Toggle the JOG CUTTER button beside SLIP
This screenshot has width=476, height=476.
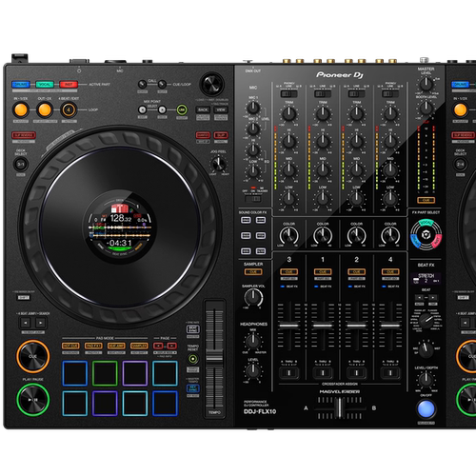pyautogui.click(x=203, y=135)
